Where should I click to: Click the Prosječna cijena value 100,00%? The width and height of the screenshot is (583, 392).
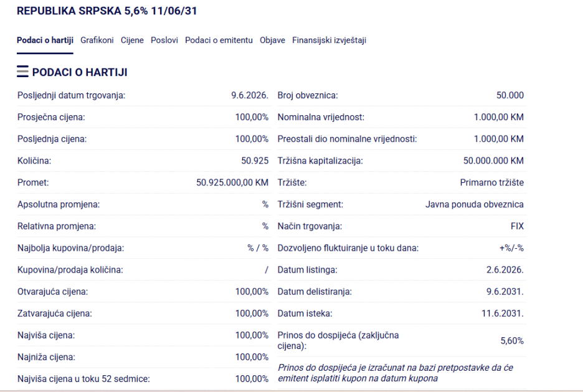252,118
